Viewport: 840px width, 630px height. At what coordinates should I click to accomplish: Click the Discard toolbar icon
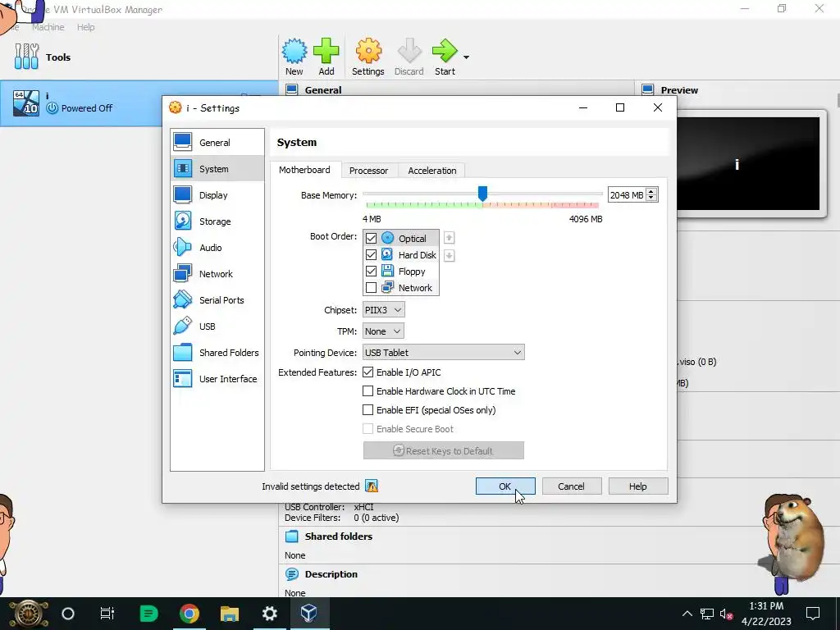click(409, 51)
